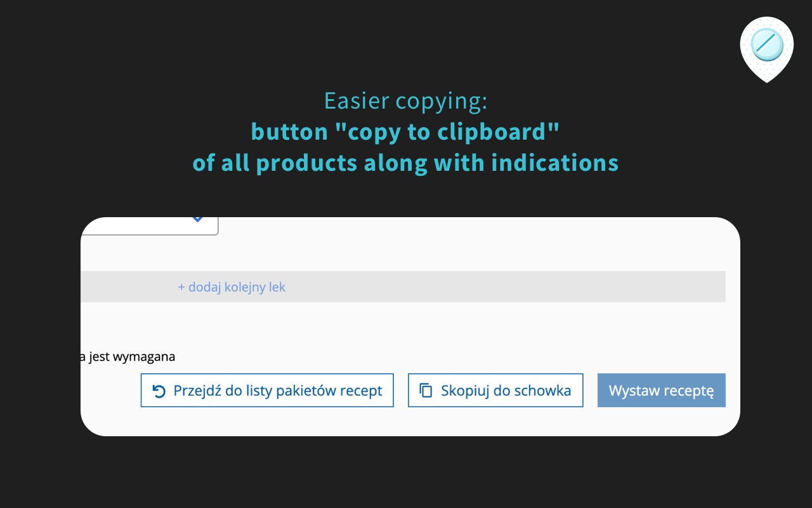Click the word 'recept' in the packages button
The image size is (812, 508).
point(362,391)
